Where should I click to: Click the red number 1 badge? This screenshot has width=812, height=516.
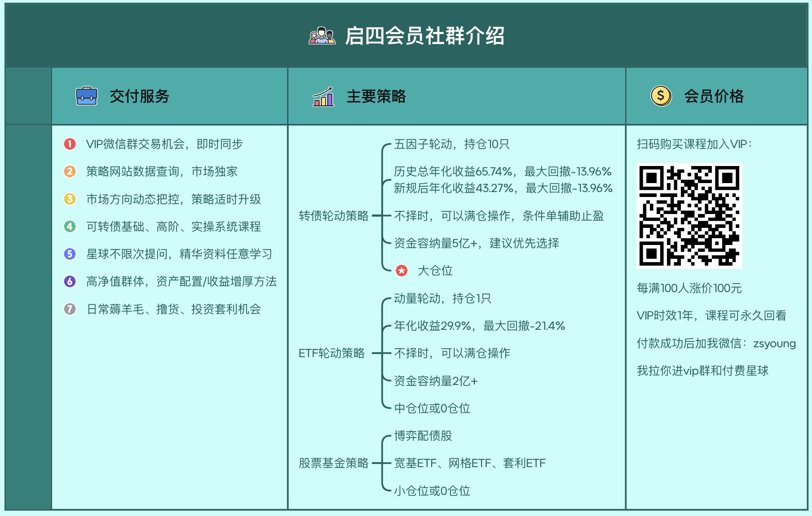pyautogui.click(x=70, y=144)
